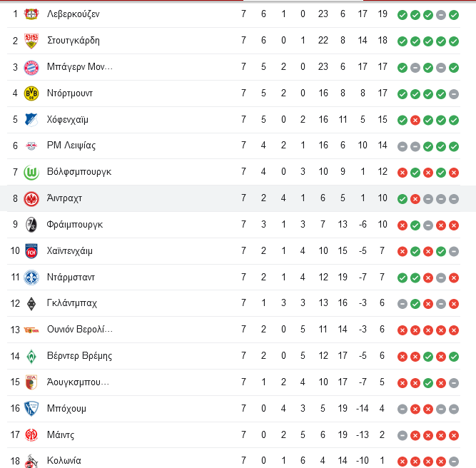The width and height of the screenshot is (476, 468).
Task: Open Χόφενχαϊμ team page
Action: click(x=67, y=120)
